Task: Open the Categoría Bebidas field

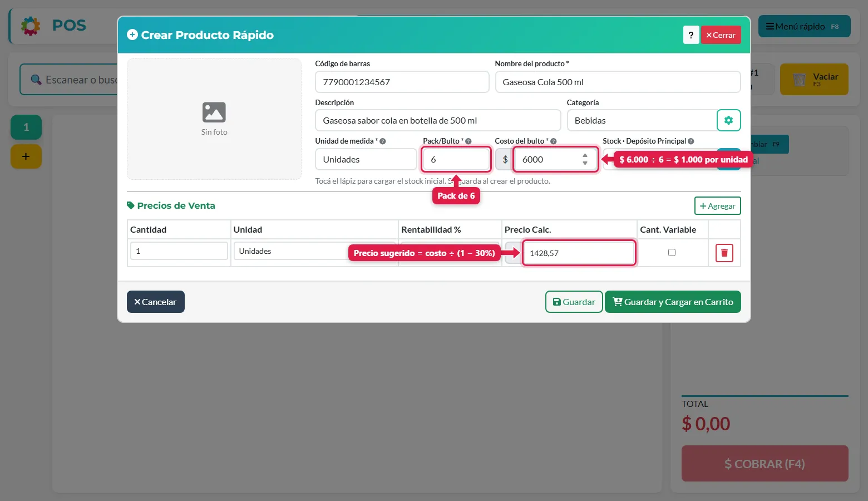Action: (642, 120)
